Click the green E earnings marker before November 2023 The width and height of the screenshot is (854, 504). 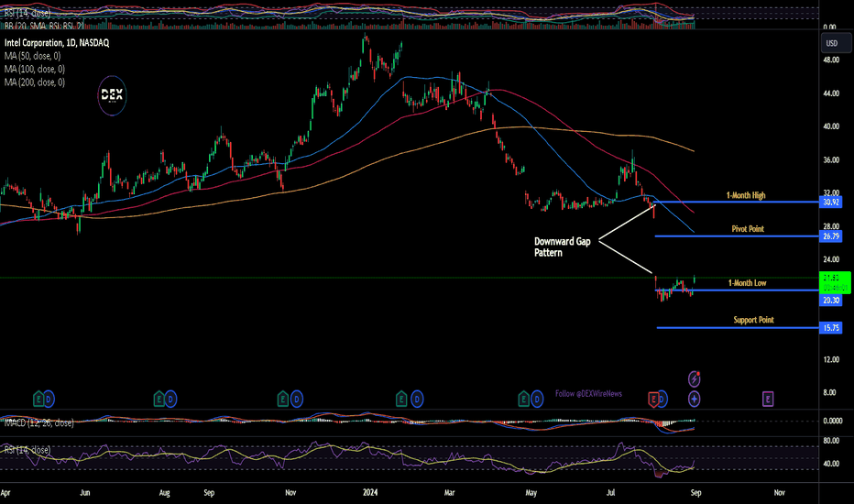(282, 400)
